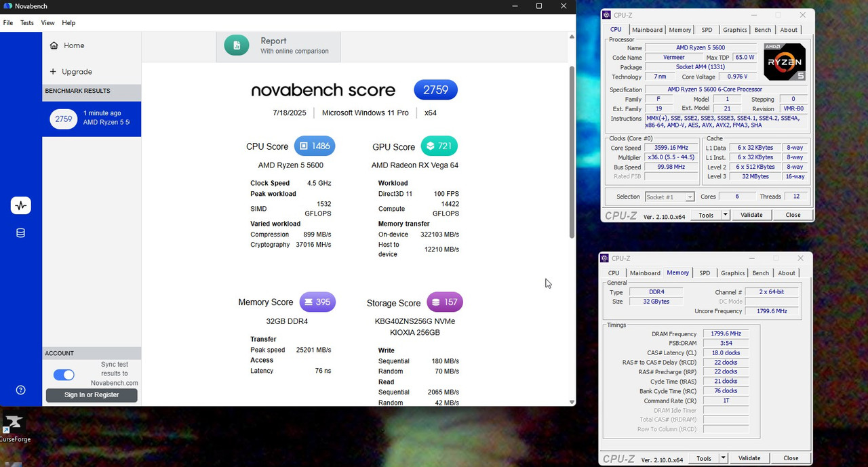Image resolution: width=868 pixels, height=467 pixels.
Task: Open the CurseForge desktop shortcut
Action: pos(14,428)
